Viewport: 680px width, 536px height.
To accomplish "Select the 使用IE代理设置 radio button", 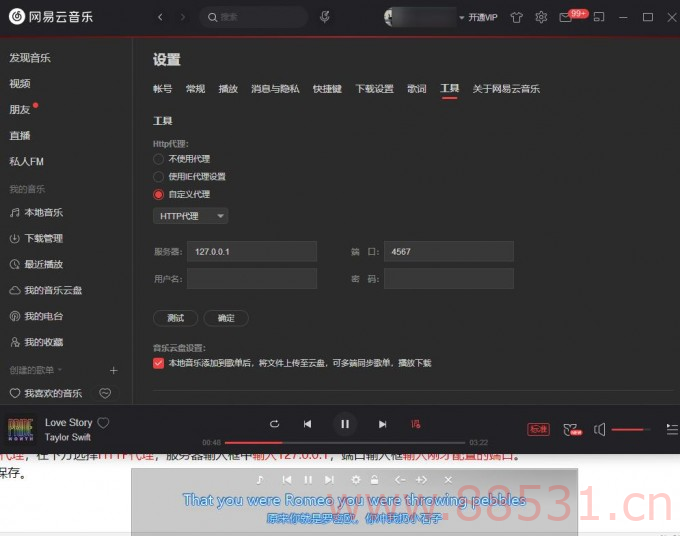I will [158, 176].
